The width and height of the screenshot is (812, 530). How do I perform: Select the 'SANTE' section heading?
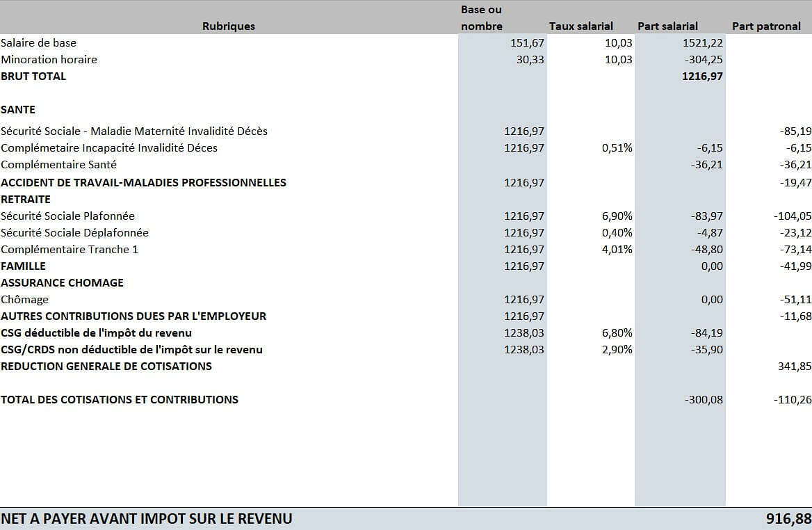(x=18, y=110)
